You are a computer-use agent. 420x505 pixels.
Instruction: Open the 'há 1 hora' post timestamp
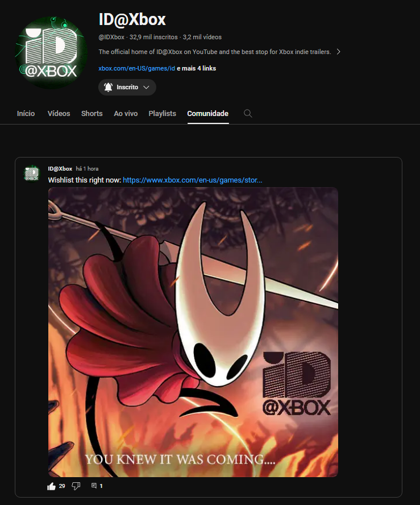click(87, 169)
